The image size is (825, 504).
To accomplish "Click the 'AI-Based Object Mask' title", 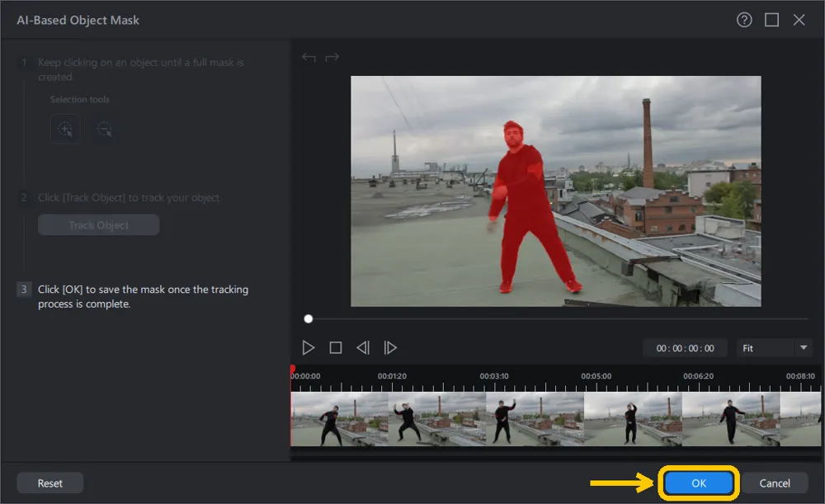I will point(78,20).
